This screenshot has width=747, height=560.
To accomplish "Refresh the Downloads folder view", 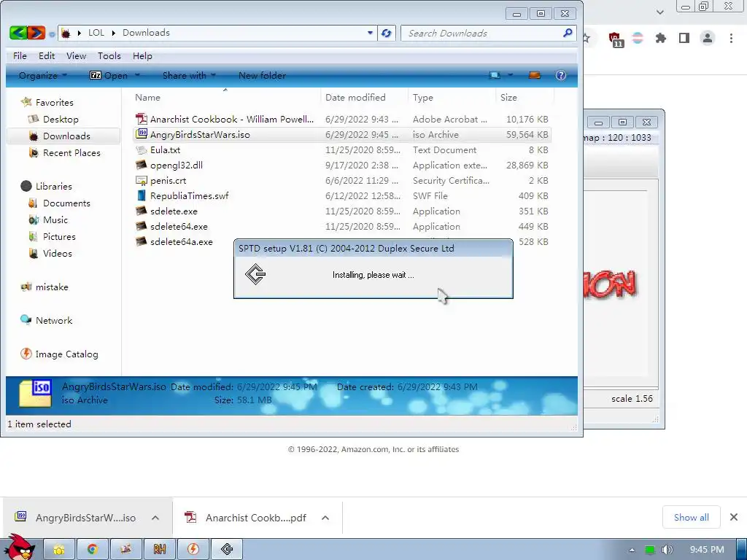I will coord(387,34).
